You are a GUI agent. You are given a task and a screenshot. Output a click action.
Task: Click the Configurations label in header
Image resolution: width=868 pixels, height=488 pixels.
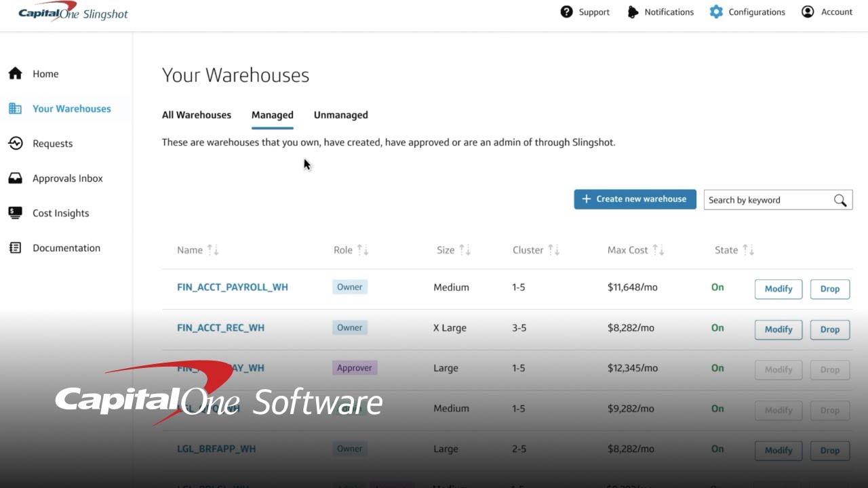[757, 12]
